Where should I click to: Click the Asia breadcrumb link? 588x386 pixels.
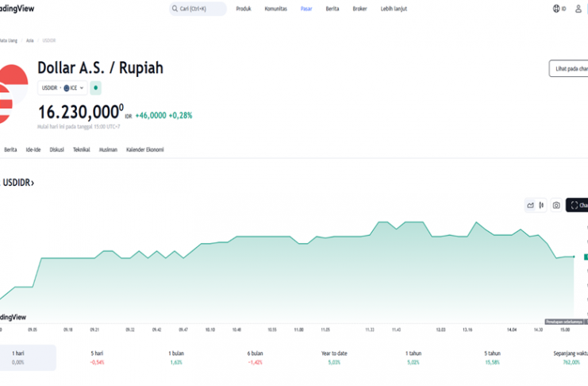[29, 40]
